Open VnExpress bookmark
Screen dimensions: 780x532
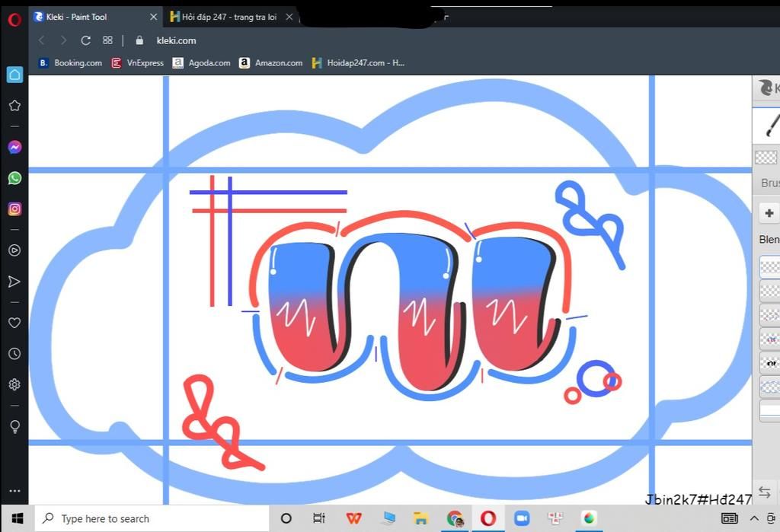coord(137,62)
